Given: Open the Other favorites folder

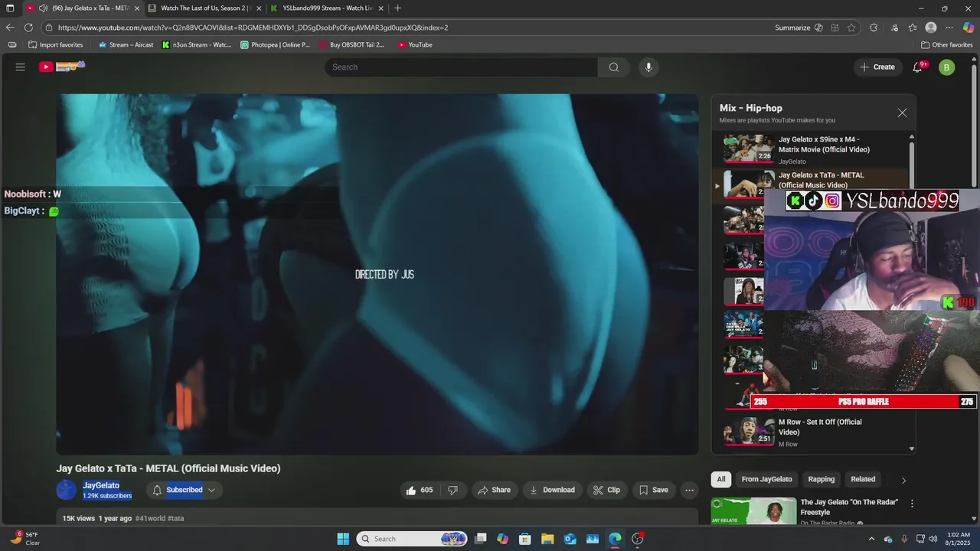Looking at the screenshot, I should point(947,44).
